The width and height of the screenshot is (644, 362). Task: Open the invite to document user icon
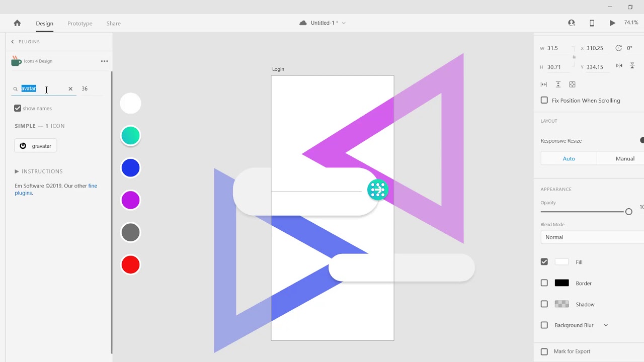(572, 23)
